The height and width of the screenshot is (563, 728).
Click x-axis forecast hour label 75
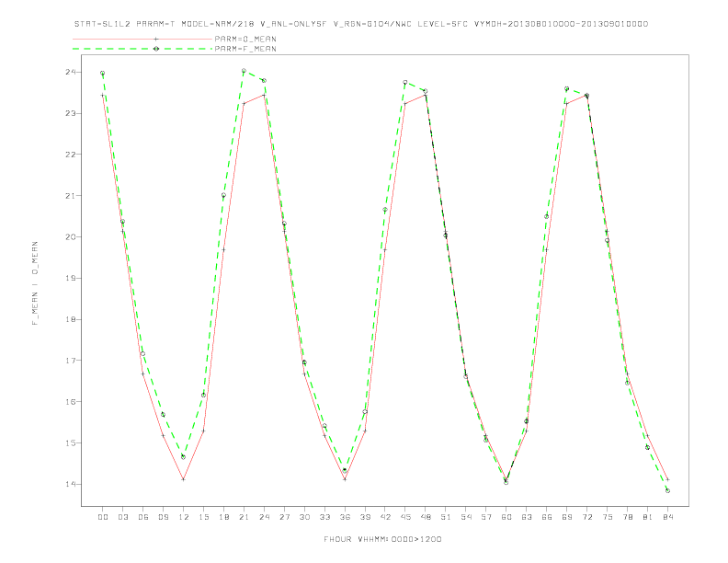point(608,517)
